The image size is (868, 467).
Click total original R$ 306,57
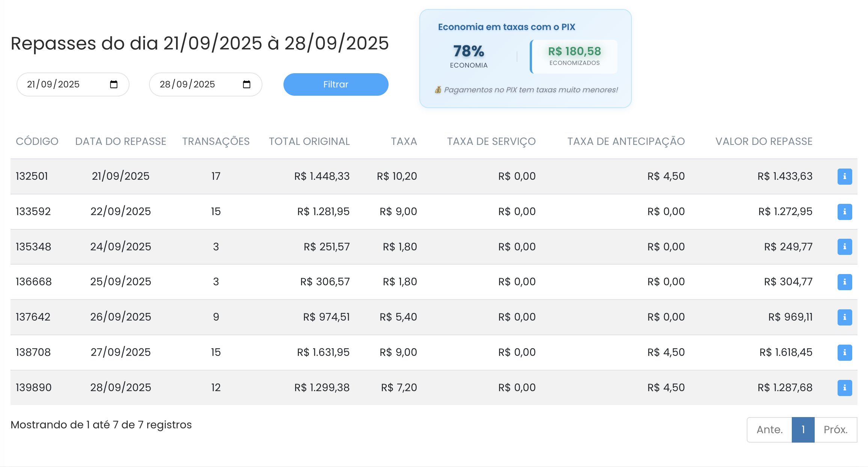(x=325, y=282)
